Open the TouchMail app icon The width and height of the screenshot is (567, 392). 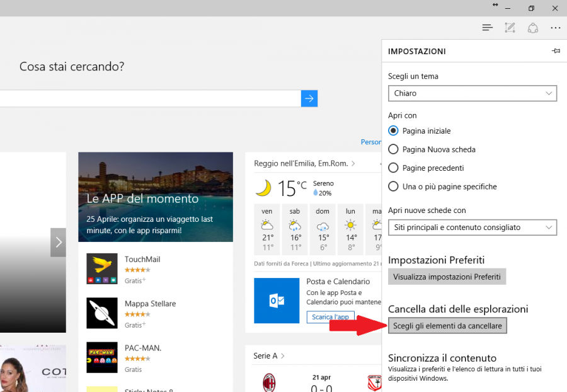(x=102, y=269)
